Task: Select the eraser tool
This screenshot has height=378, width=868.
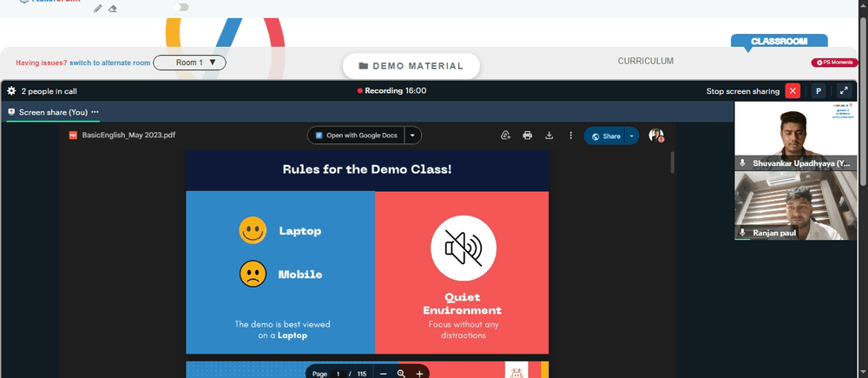Action: [x=113, y=9]
